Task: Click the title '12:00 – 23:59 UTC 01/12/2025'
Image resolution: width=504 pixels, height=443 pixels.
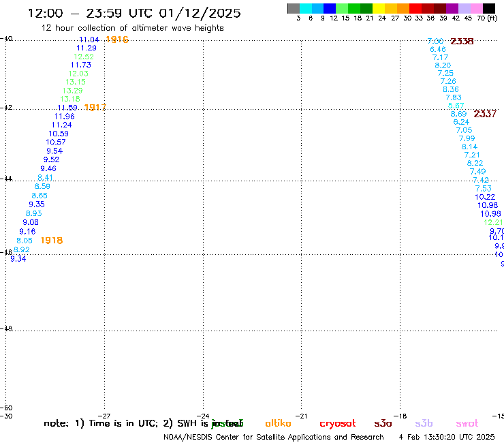Action: click(134, 13)
